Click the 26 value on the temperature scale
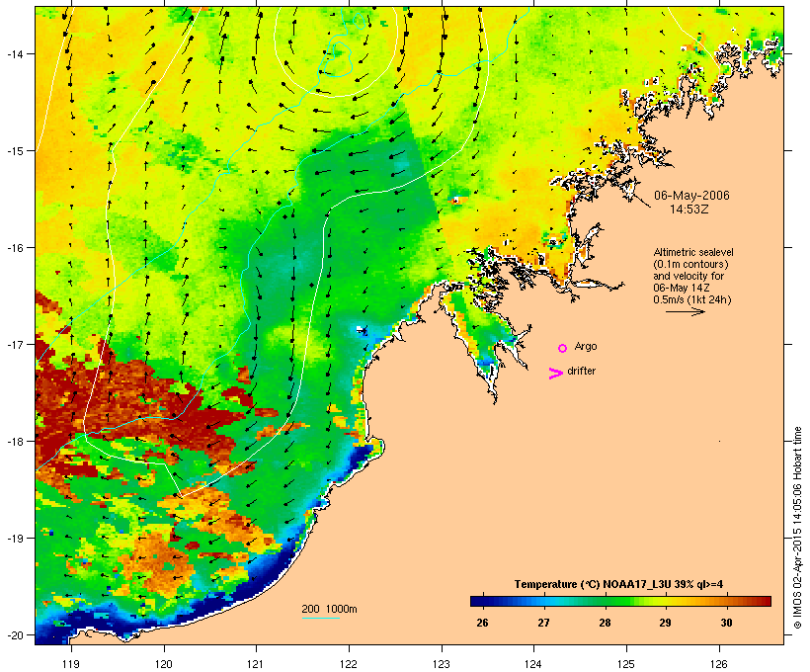The height and width of the screenshot is (672, 810). coord(482,623)
